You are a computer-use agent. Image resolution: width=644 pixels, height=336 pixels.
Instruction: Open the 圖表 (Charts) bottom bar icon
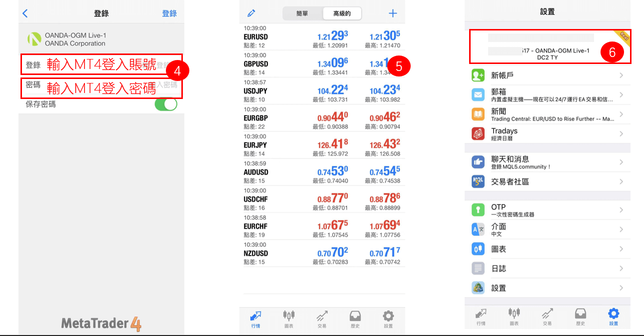[289, 319]
